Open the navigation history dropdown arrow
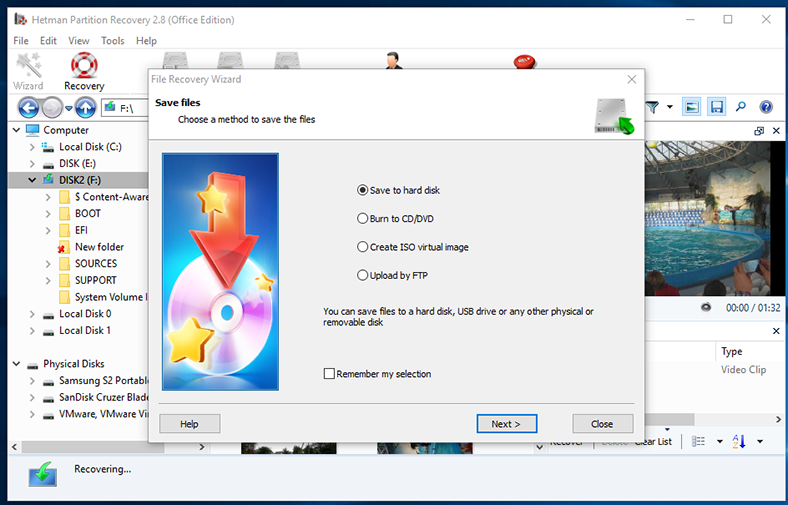This screenshot has width=788, height=505. (69, 108)
